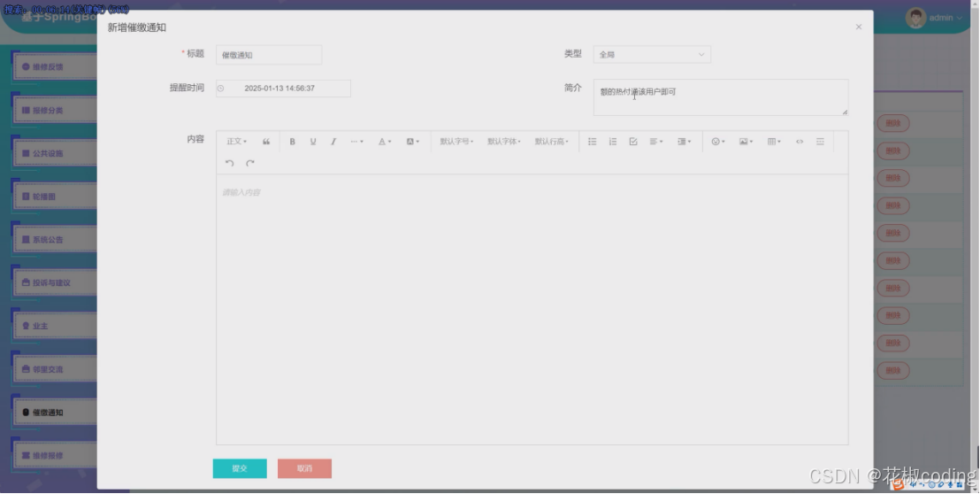The image size is (980, 494).
Task: Insert a block quote in the editor
Action: click(266, 142)
